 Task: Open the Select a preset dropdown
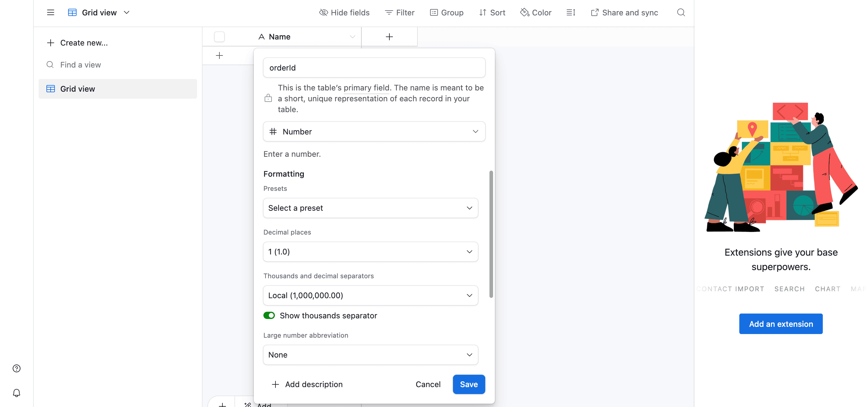point(370,208)
